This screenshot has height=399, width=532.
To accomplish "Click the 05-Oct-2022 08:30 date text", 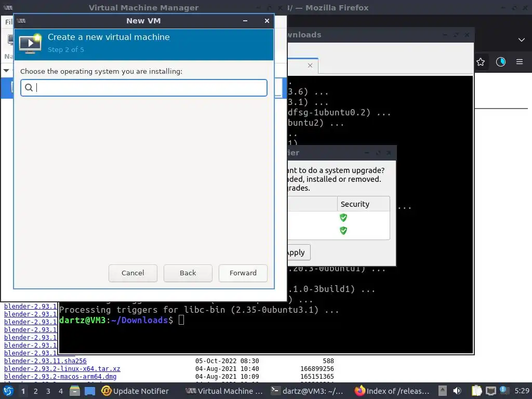I will pyautogui.click(x=227, y=361).
